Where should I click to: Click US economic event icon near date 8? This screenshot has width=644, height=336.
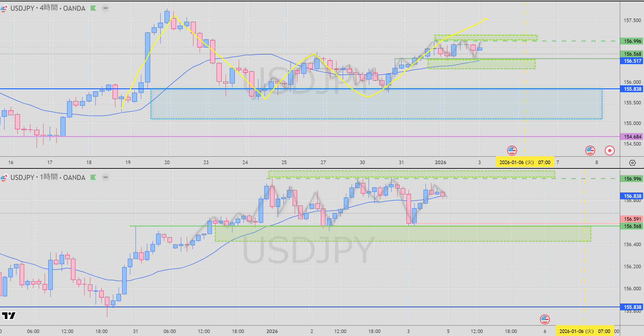coord(590,151)
